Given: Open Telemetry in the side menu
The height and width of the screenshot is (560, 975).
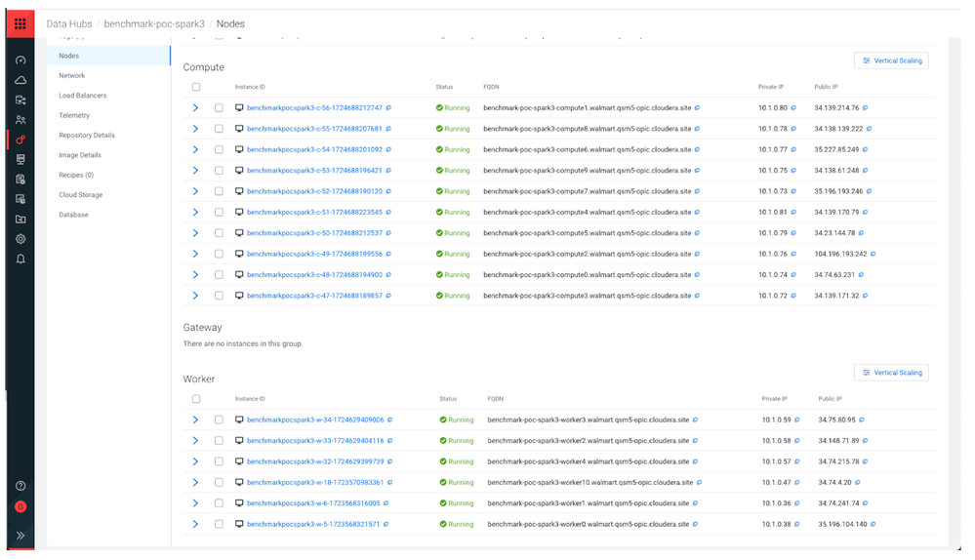Looking at the screenshot, I should coord(74,115).
